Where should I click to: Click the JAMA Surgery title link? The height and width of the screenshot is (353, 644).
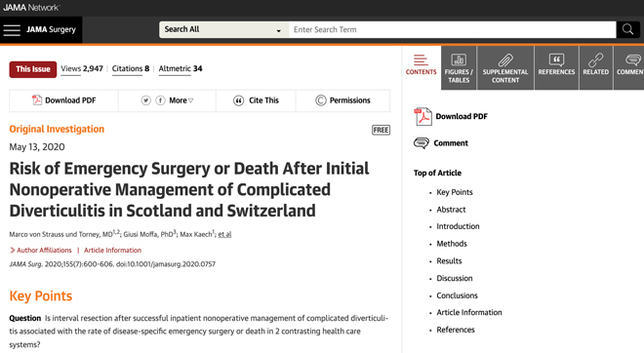click(x=52, y=29)
